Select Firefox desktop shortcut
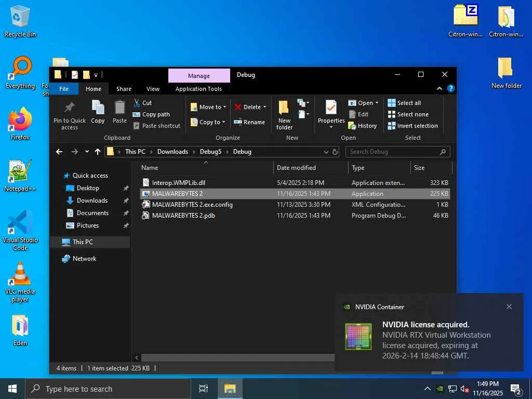Screen dimensions: 532x399 [x=20, y=124]
